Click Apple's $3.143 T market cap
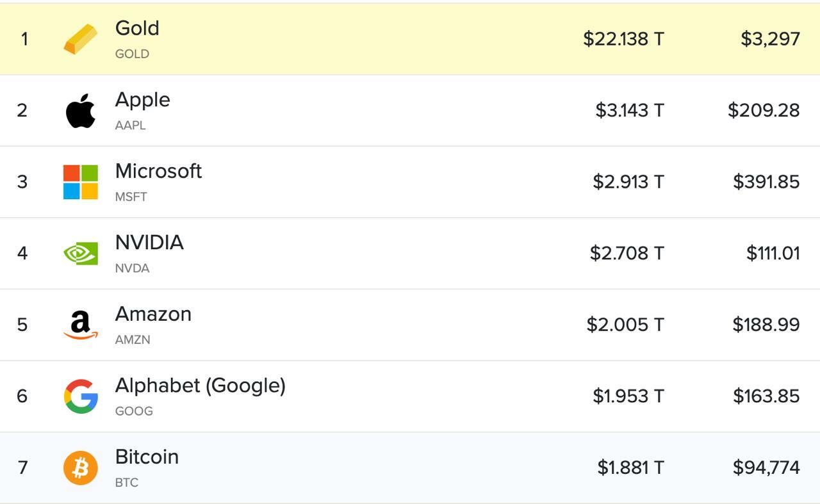 (630, 111)
